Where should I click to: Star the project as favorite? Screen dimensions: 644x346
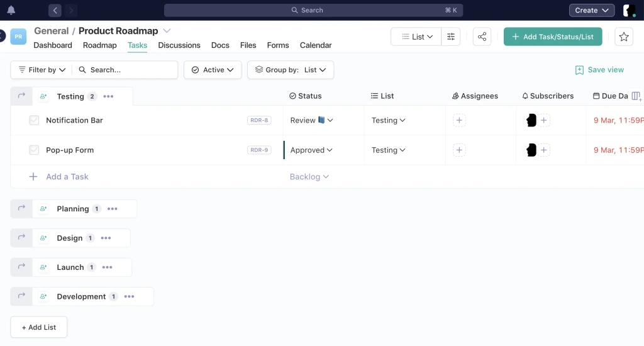[x=623, y=36]
